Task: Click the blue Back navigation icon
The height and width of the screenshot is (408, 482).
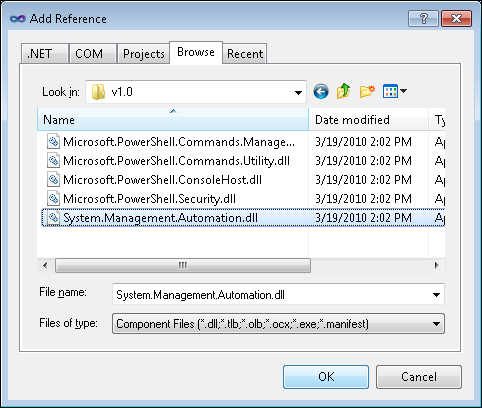Action: (321, 91)
